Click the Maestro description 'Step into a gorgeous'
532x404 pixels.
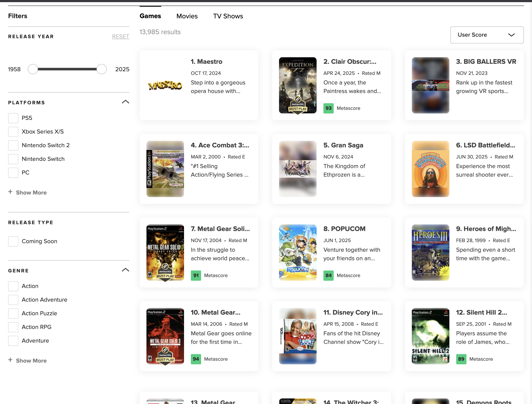(x=218, y=83)
